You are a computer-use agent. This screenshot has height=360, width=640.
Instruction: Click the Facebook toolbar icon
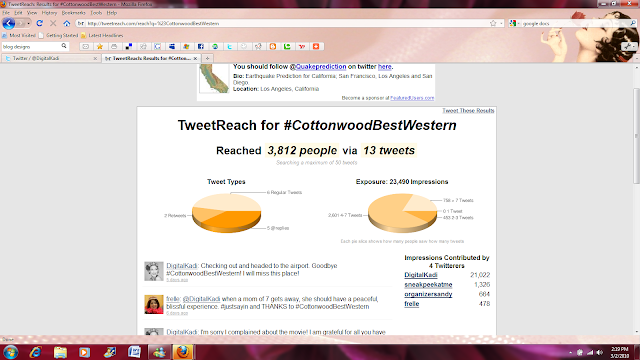200,47
